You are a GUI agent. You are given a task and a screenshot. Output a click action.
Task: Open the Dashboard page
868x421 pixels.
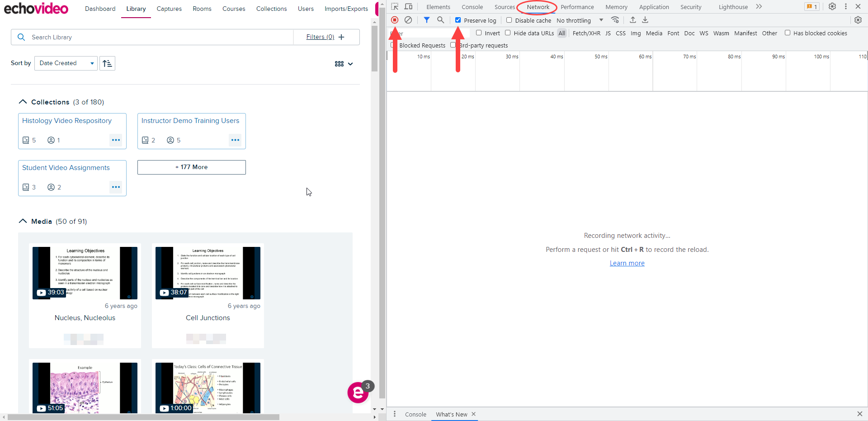coord(100,9)
